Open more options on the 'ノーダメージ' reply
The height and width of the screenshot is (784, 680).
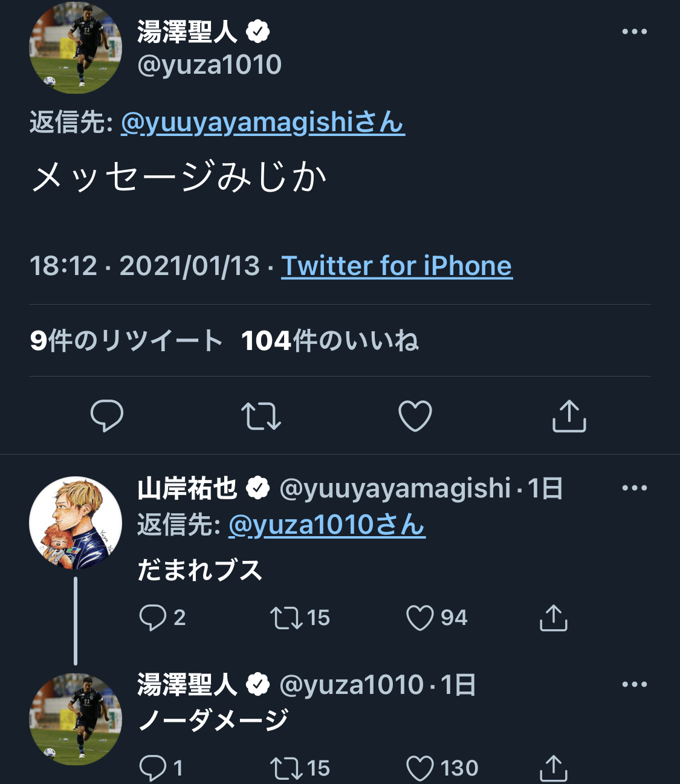pyautogui.click(x=634, y=685)
